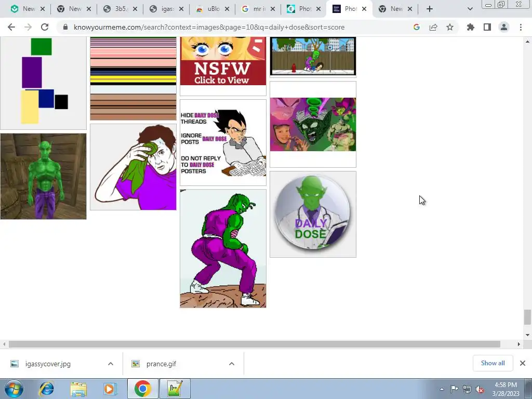Open the purple-green collage image

coord(313,125)
